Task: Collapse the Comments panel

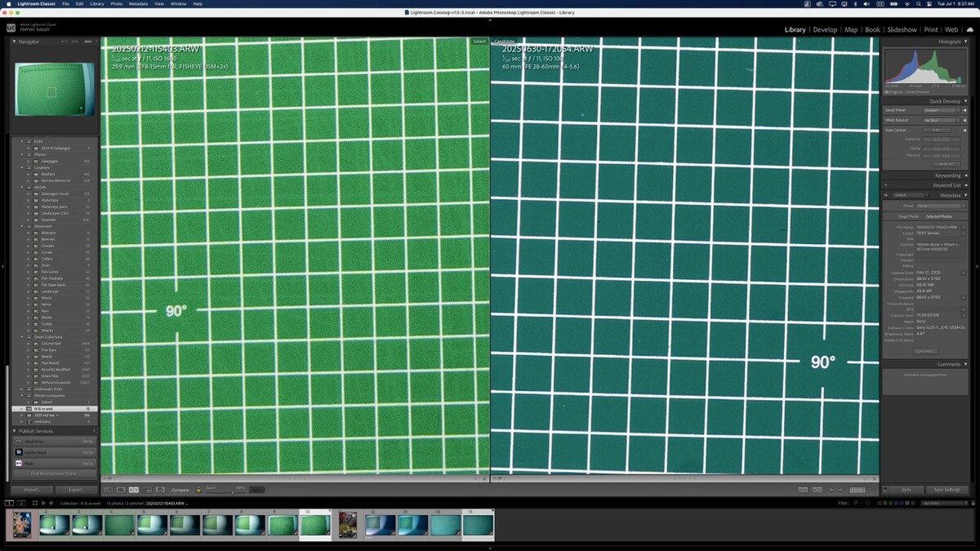Action: (966, 364)
